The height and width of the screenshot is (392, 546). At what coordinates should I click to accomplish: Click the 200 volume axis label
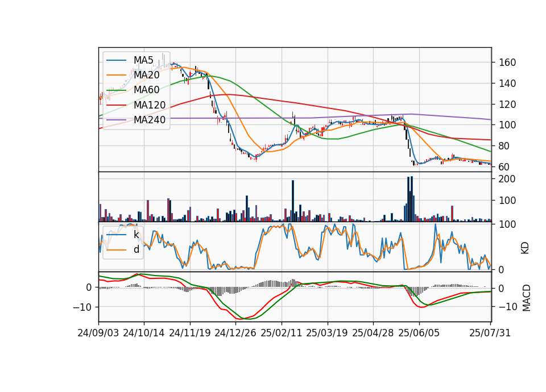507,179
